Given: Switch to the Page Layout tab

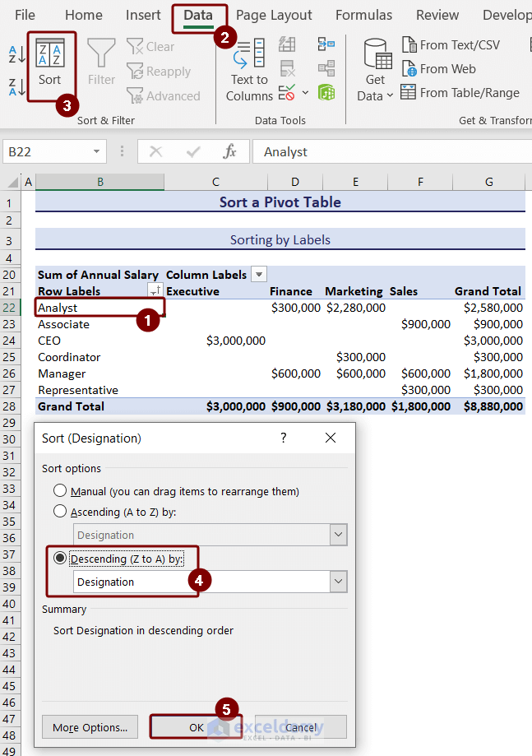Looking at the screenshot, I should [x=274, y=15].
